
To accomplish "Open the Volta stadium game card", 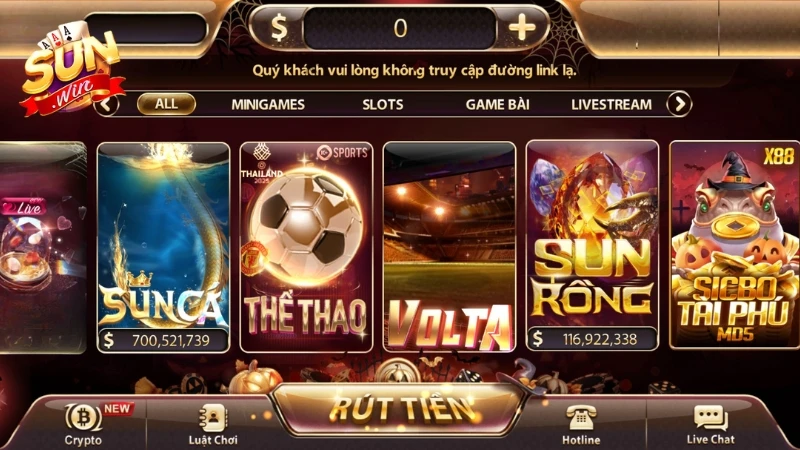I will tap(449, 247).
